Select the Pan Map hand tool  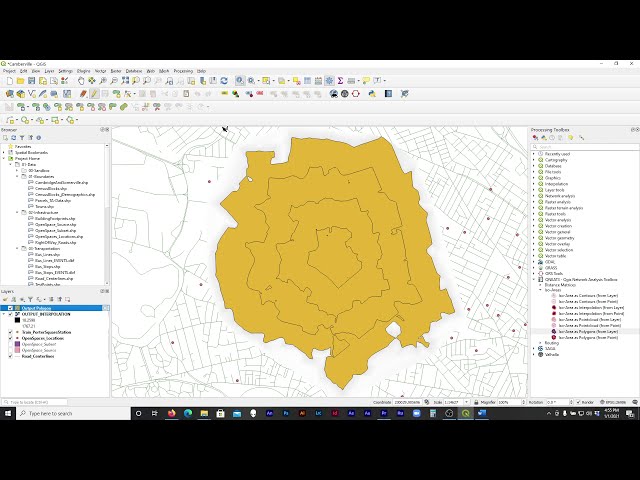point(81,81)
